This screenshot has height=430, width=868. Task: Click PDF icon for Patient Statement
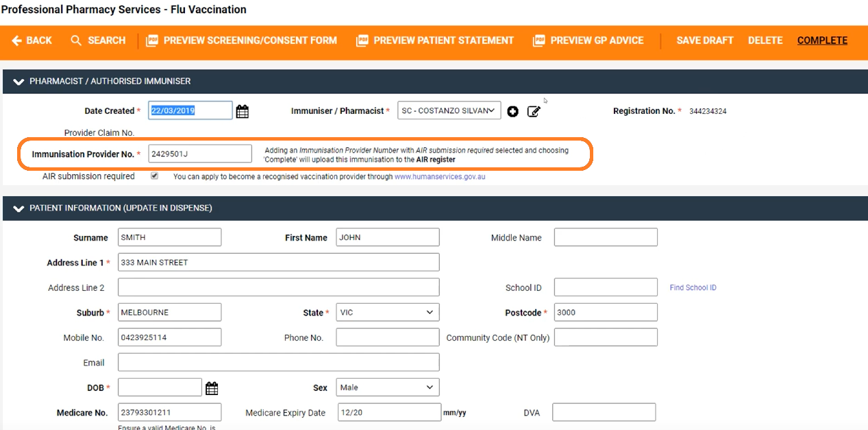[362, 40]
